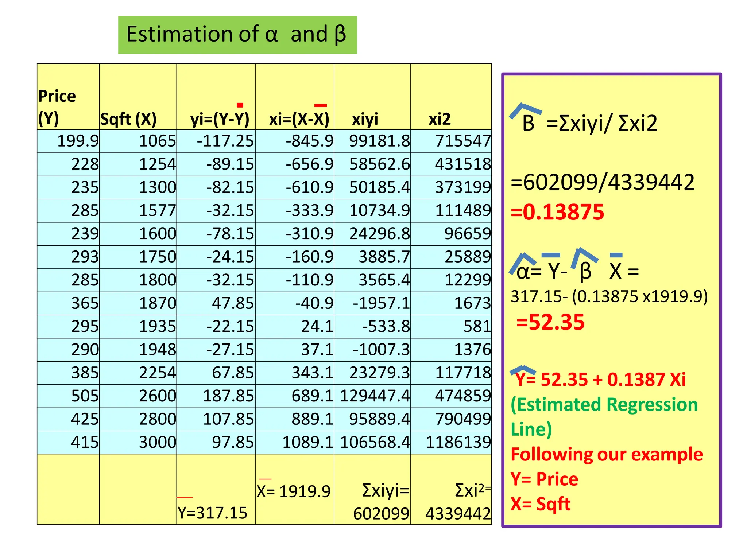
Task: Select the Σxi2 4339442 total cell
Action: [x=458, y=501]
